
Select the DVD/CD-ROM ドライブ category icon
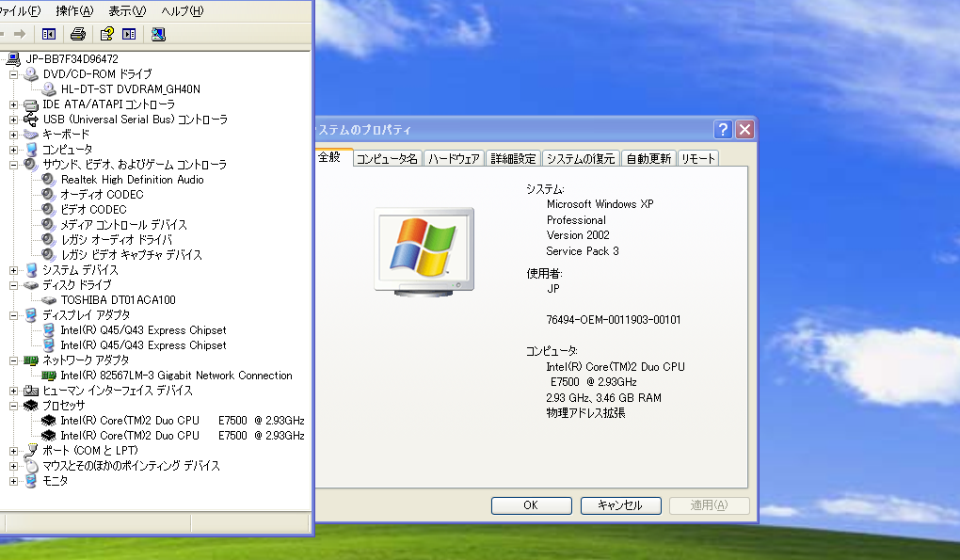(31, 74)
